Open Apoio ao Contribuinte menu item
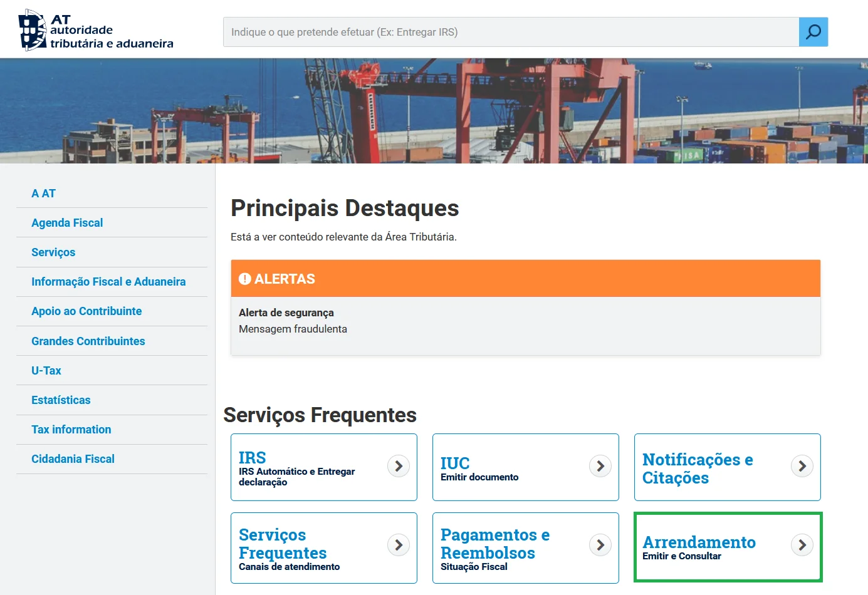This screenshot has width=868, height=595. tap(86, 311)
